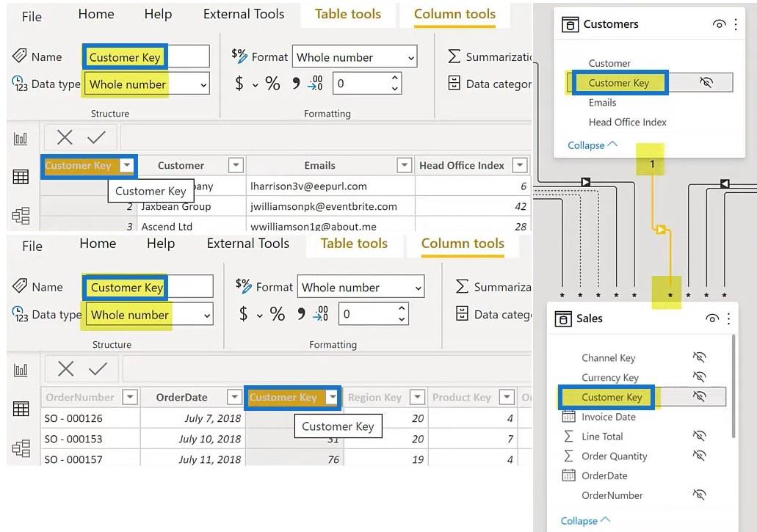Image resolution: width=757 pixels, height=532 pixels.
Task: Open Sales table more options menu
Action: [728, 318]
